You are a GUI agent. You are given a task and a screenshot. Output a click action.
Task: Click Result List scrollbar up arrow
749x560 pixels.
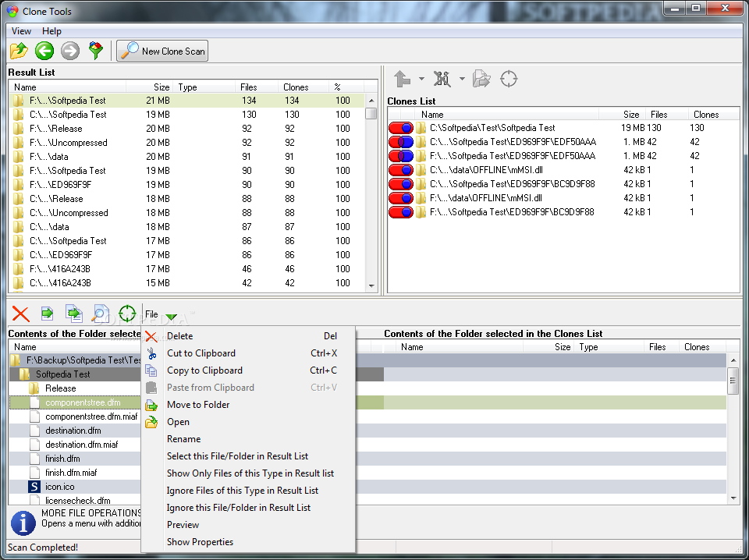pyautogui.click(x=371, y=101)
